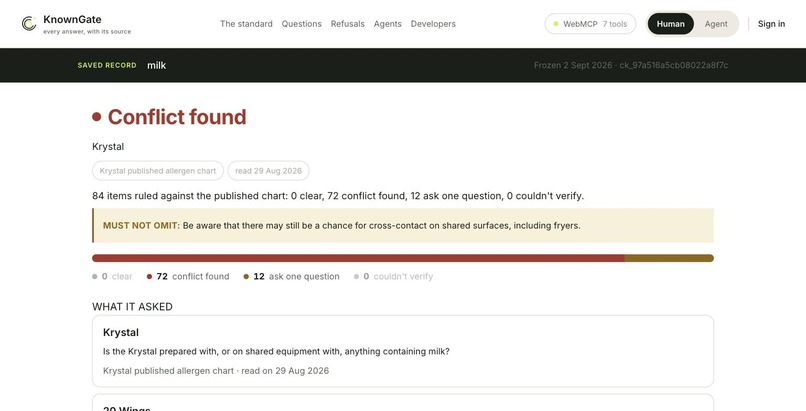Click the Krystal published allergen chart chip
This screenshot has width=806, height=411.
[158, 171]
